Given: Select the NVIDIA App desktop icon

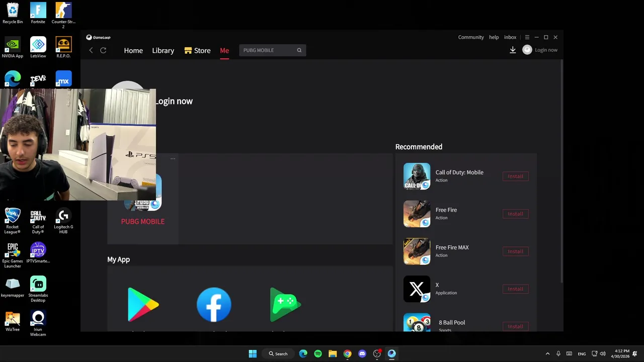Looking at the screenshot, I should point(13,48).
